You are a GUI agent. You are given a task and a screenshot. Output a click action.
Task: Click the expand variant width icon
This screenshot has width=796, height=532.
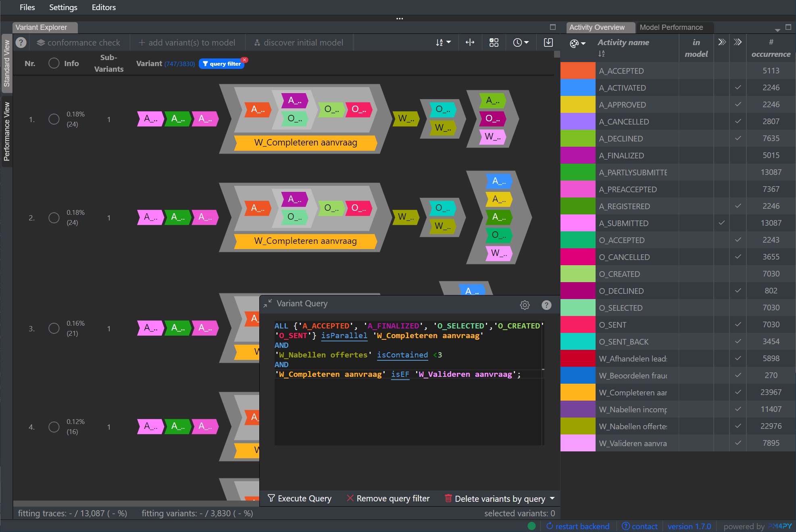tap(470, 42)
